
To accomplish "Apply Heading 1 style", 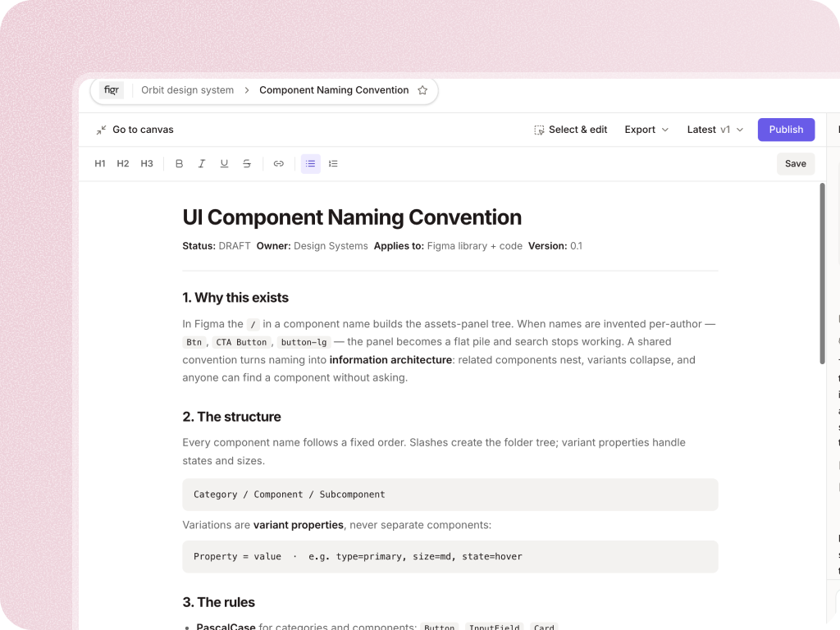I will tap(99, 164).
